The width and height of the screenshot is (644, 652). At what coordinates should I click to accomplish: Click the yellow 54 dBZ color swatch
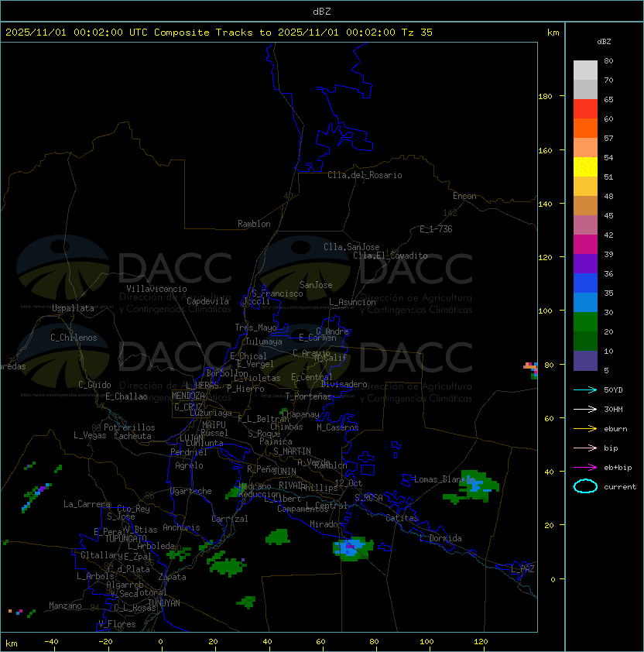585,166
